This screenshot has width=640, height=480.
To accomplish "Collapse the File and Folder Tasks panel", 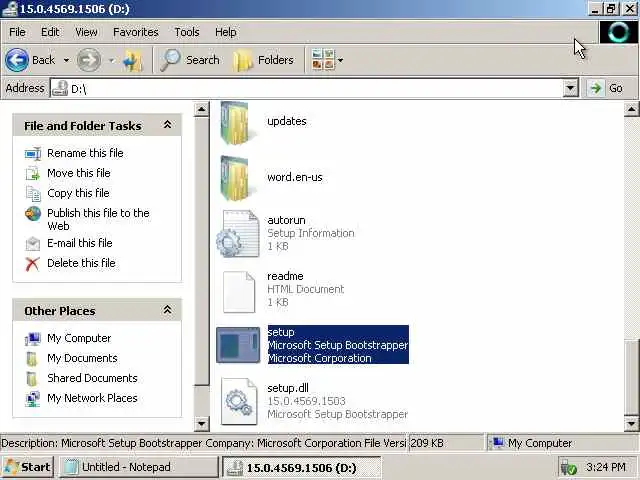I will pos(167,125).
